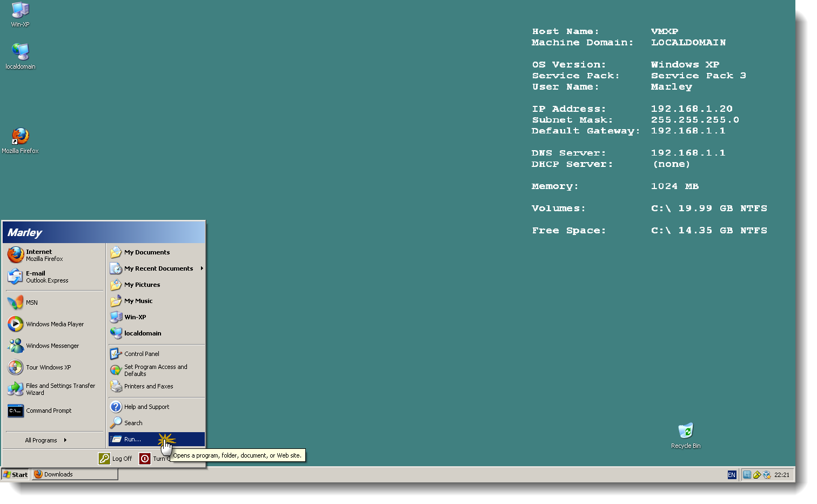Image resolution: width=817 pixels, height=504 pixels.
Task: Expand My Recent Documents submenu
Action: (158, 268)
